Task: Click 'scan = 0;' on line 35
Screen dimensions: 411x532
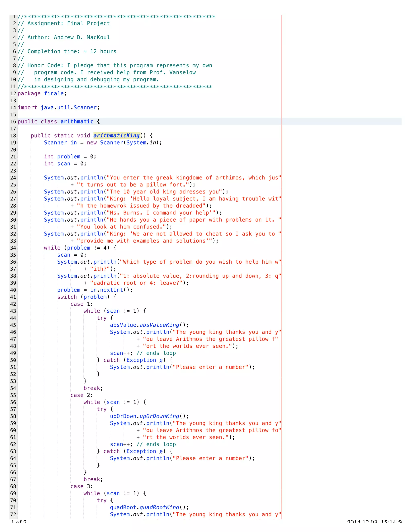Action: (x=72, y=255)
